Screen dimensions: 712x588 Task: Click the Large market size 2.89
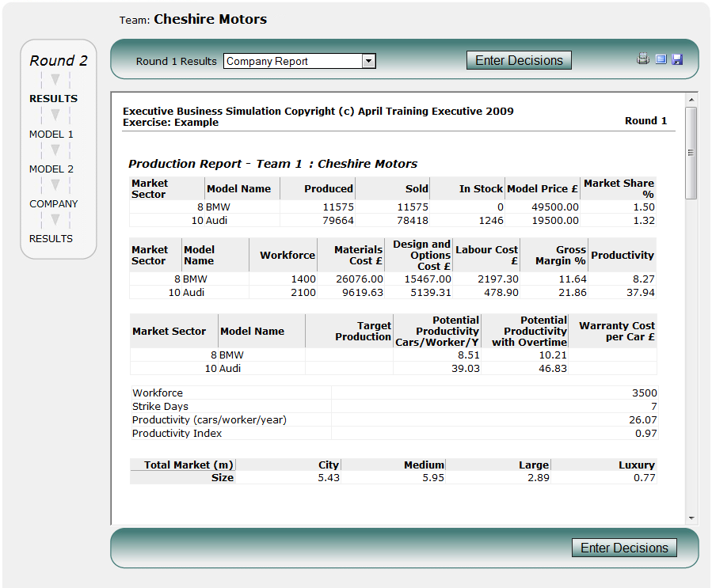(x=539, y=478)
